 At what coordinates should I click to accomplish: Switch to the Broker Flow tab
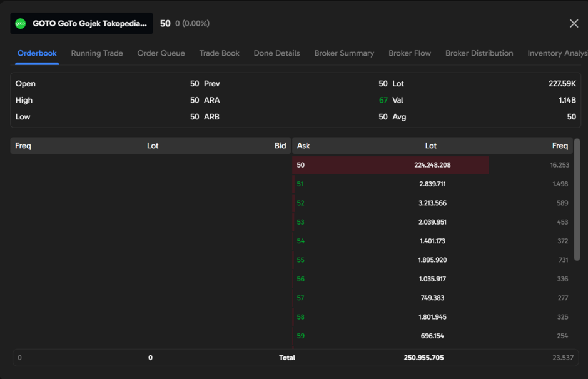tap(410, 53)
